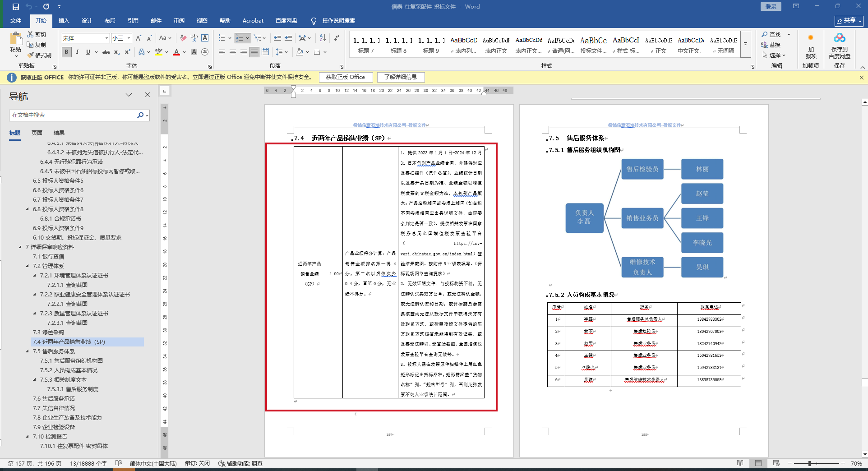Open the font name dropdown (宋体)
This screenshot has height=471, width=868.
click(x=106, y=38)
